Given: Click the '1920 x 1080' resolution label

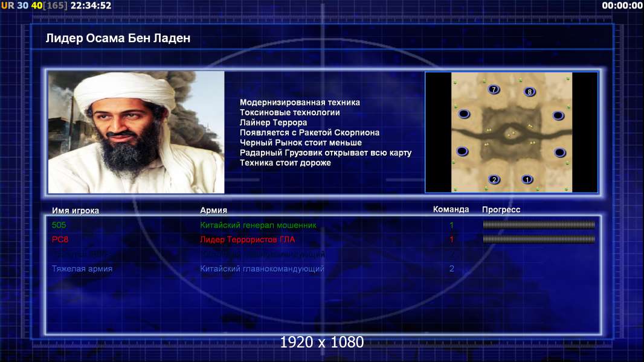Looking at the screenshot, I should [321, 342].
